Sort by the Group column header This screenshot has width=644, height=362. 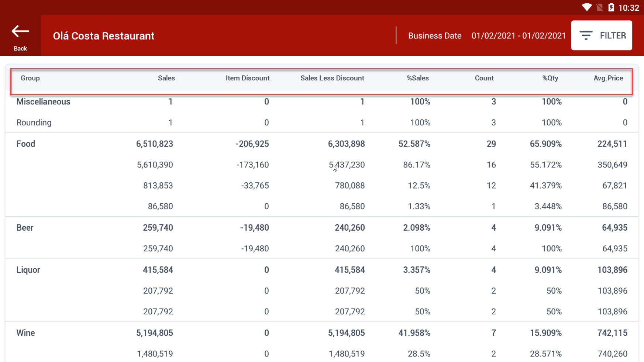coord(30,78)
